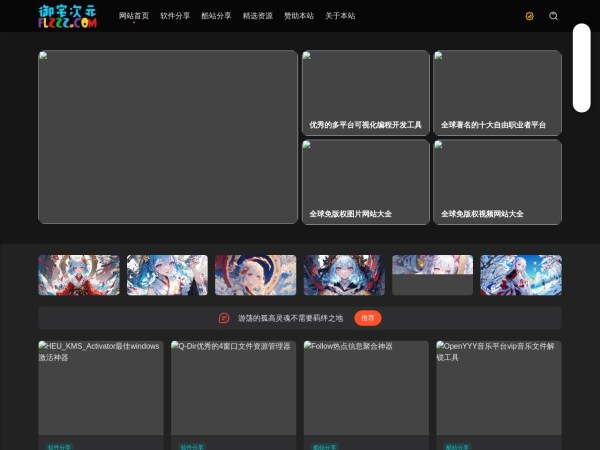Click the message icon beside the announcement text
This screenshot has height=450, width=600.
(224, 318)
